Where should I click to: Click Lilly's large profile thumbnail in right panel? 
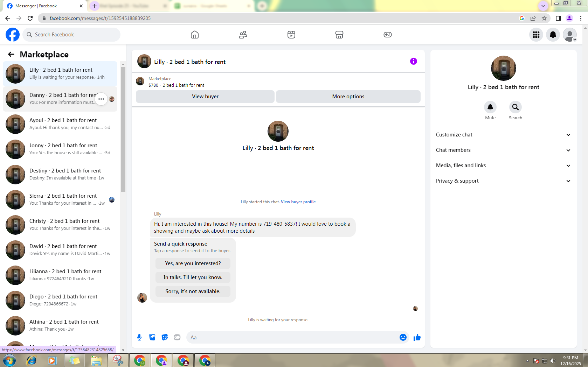(x=503, y=68)
